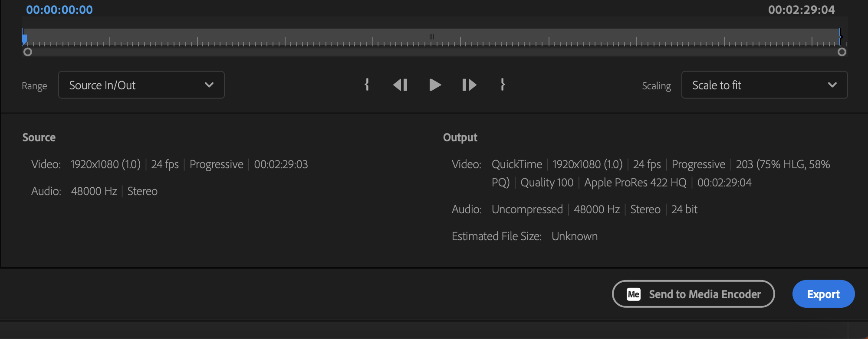Click the Output heading
Screen dimensions: 868x339
coord(460,137)
